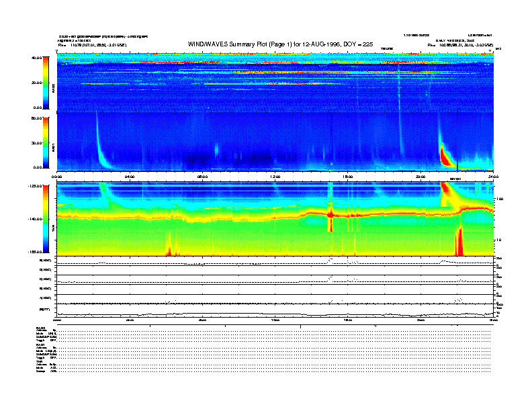This screenshot has height=411, width=532.
Task: Click the RAD1 vertical axis label
Action: pos(53,148)
